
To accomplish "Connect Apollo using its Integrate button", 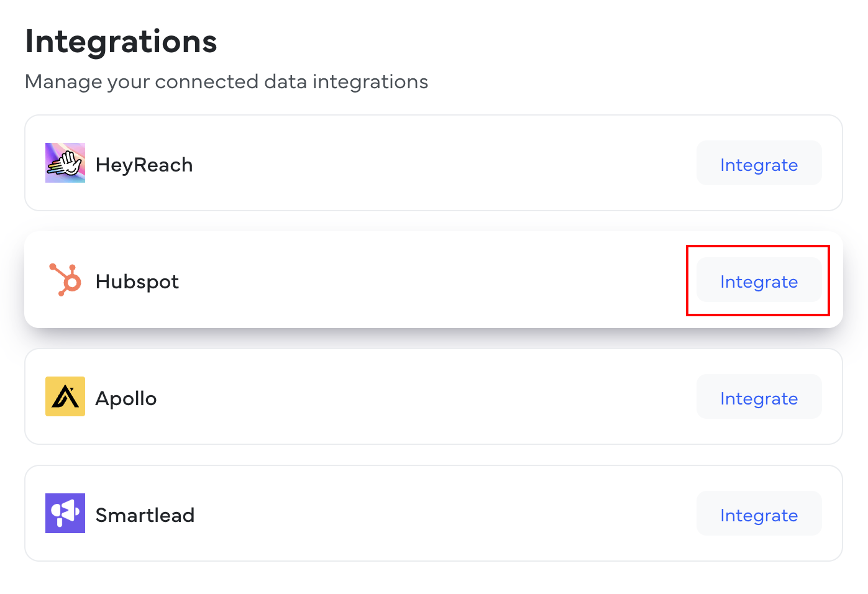I will point(759,397).
